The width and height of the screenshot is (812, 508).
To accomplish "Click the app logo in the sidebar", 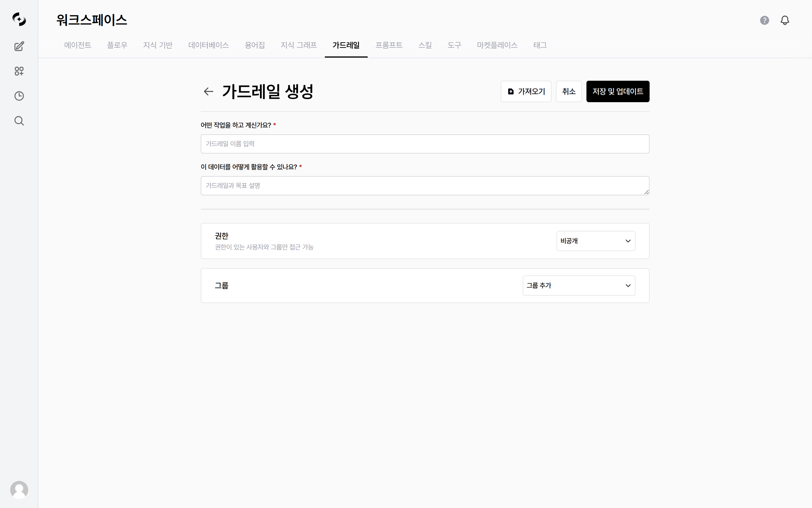I will click(x=19, y=19).
